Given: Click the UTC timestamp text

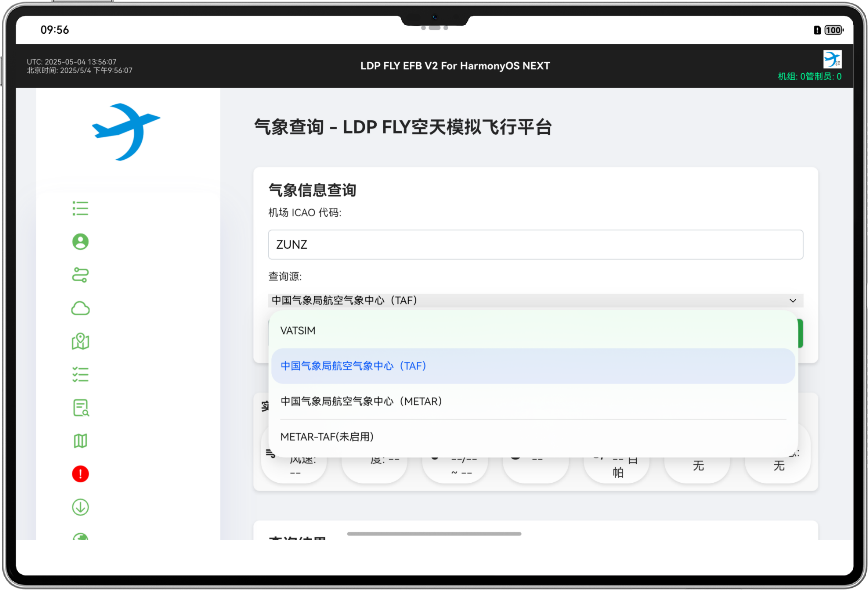Looking at the screenshot, I should click(x=71, y=62).
